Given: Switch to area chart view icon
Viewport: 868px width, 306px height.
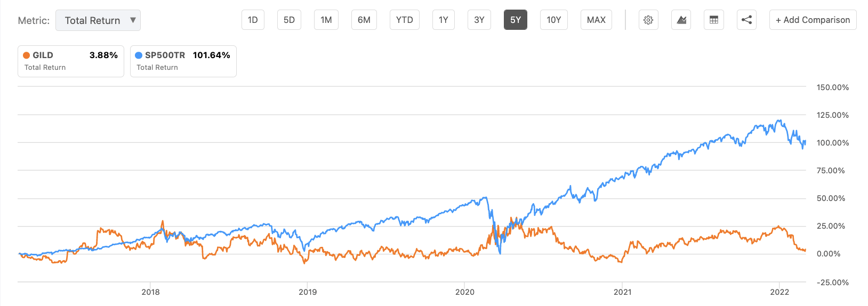Looking at the screenshot, I should (x=681, y=20).
